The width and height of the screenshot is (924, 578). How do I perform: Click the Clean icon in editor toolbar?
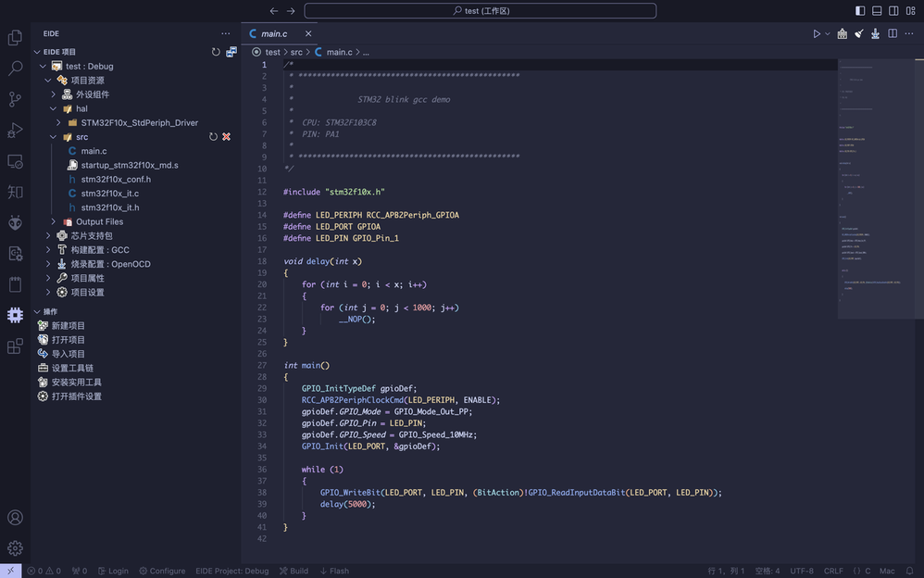pos(859,33)
